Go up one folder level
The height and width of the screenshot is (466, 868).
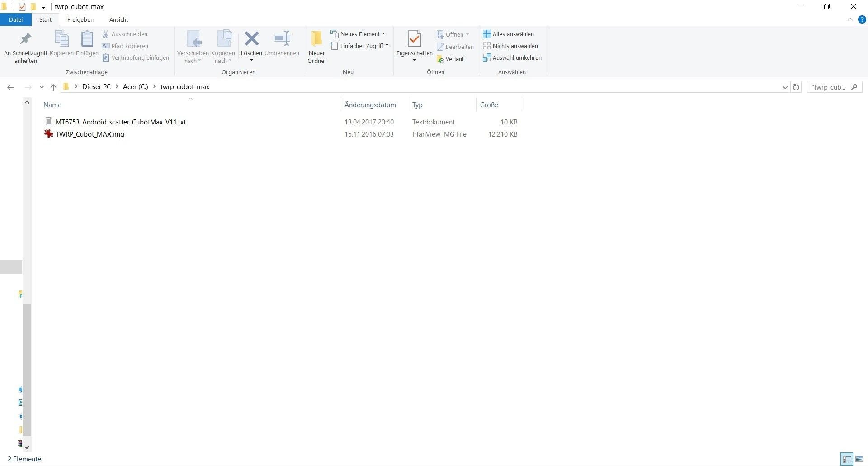53,87
